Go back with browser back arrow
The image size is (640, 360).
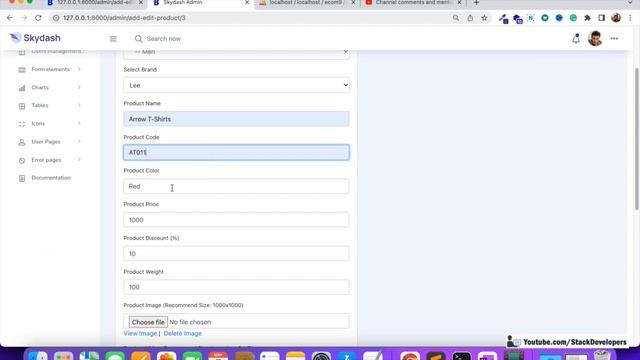tap(10, 18)
